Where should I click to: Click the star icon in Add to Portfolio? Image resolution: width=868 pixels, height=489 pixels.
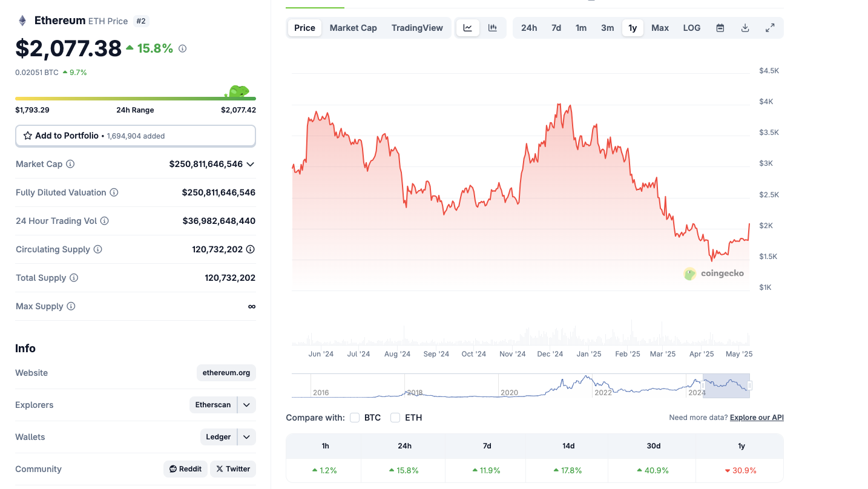(x=28, y=136)
